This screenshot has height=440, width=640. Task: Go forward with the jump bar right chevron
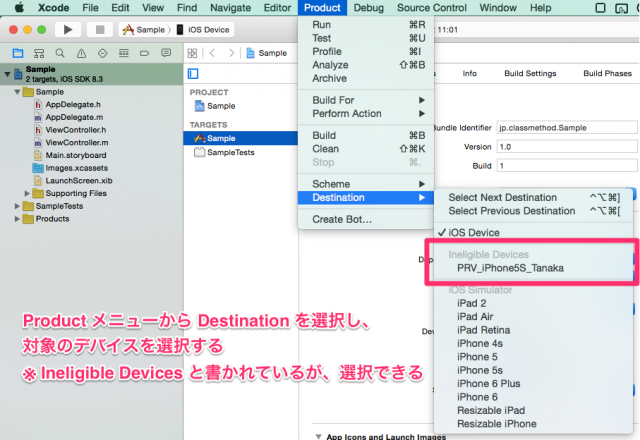(231, 53)
